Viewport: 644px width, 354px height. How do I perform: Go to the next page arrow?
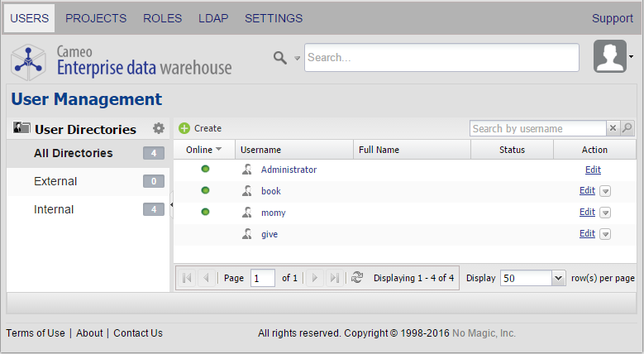coord(315,278)
